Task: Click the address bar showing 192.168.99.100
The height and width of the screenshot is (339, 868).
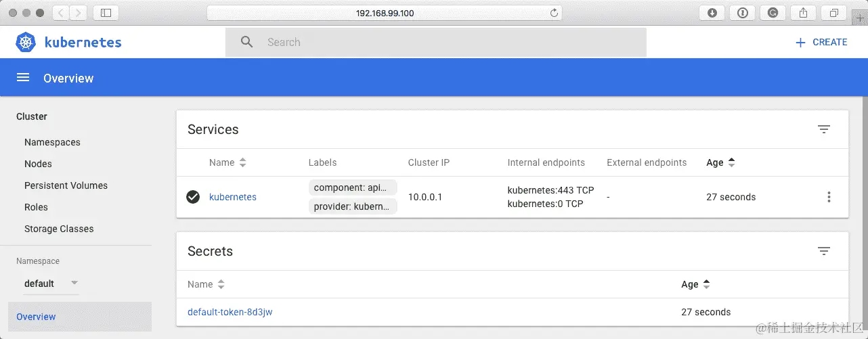Action: 385,13
